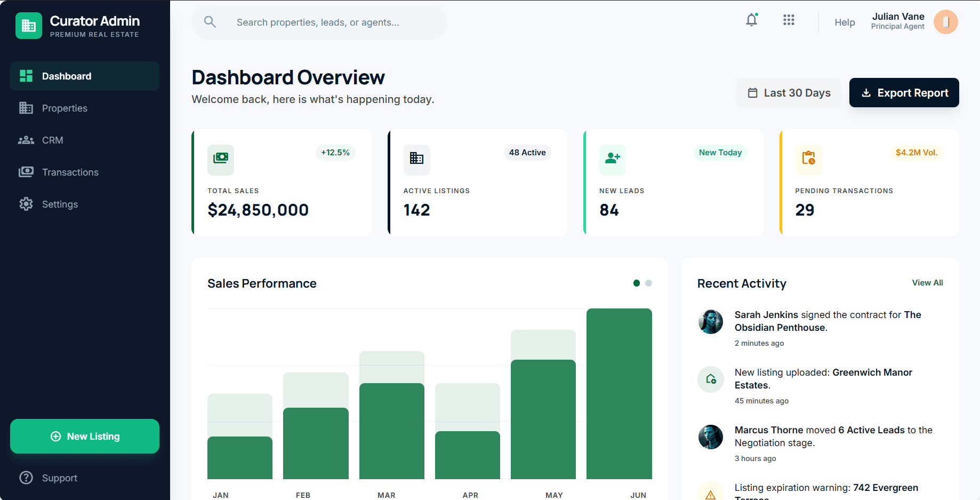Open the Help menu item

845,22
